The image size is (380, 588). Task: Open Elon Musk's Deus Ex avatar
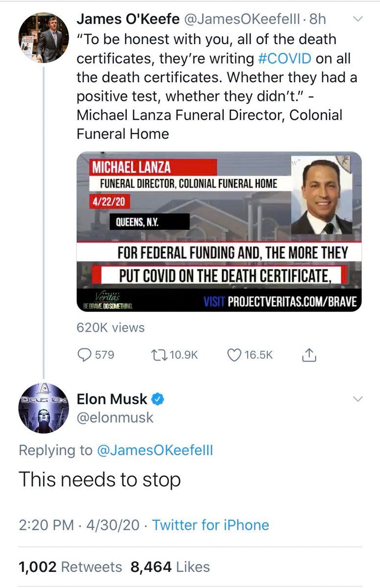click(44, 408)
